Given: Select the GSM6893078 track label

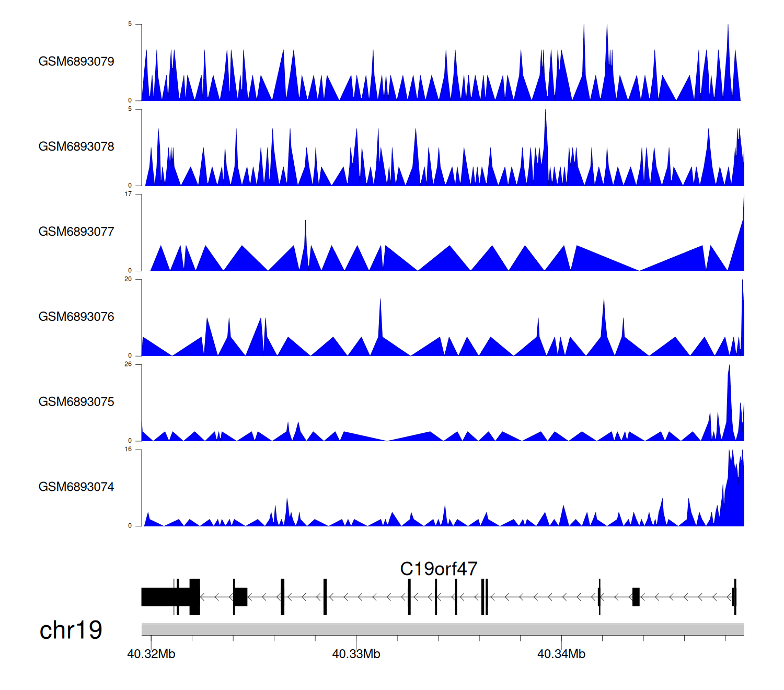Looking at the screenshot, I should coord(76,147).
